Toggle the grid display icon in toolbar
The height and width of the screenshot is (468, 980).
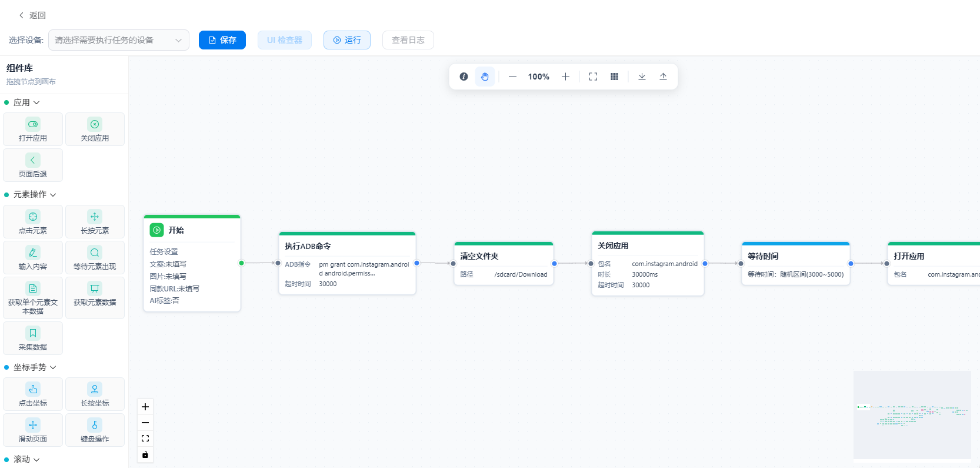pos(614,77)
